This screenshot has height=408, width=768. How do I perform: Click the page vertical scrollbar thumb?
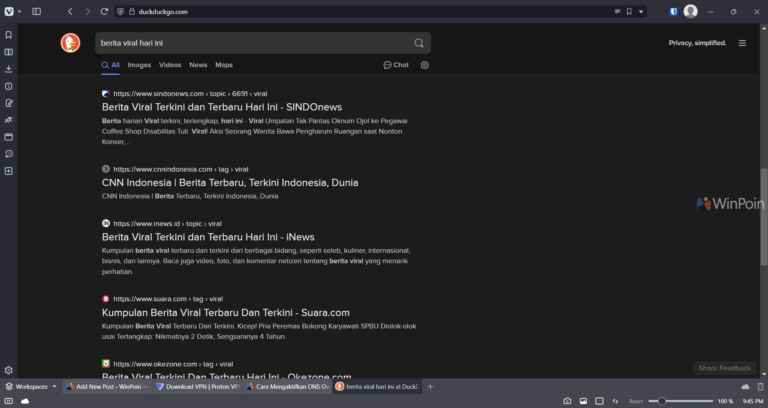coord(764,217)
